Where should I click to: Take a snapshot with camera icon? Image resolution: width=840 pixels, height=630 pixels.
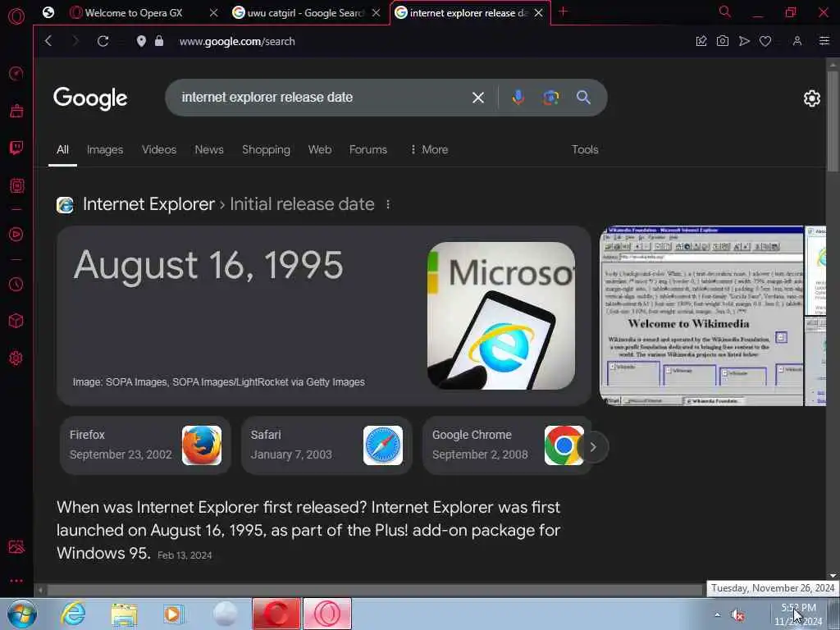click(723, 41)
